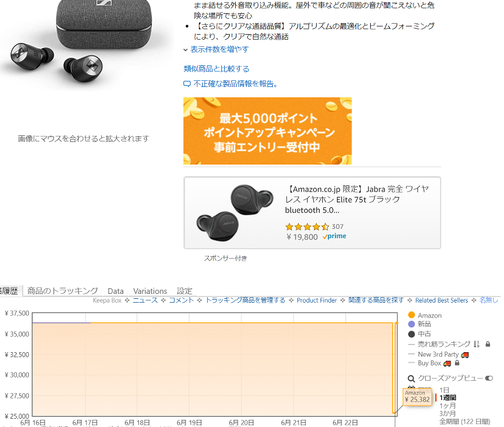Switch to the Data tab
Screen dimensions: 504x427
pyautogui.click(x=116, y=291)
